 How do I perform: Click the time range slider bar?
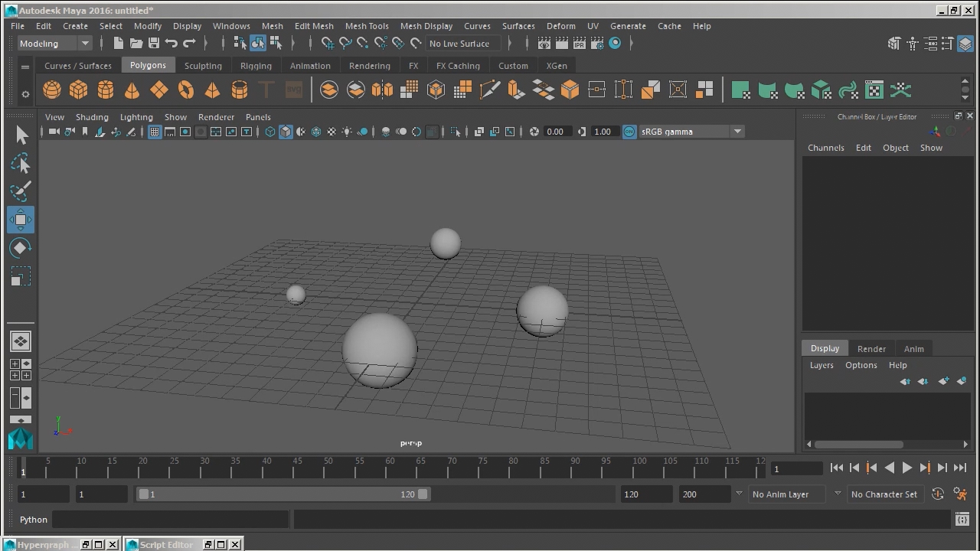283,494
